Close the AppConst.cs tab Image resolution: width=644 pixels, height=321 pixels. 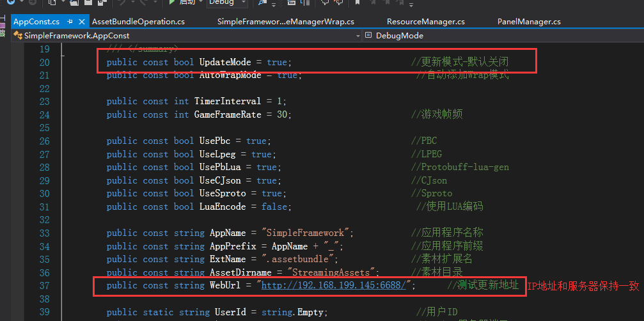coord(82,21)
